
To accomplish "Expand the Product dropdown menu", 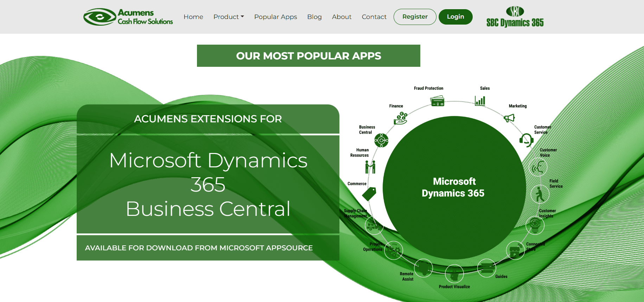I will (229, 17).
